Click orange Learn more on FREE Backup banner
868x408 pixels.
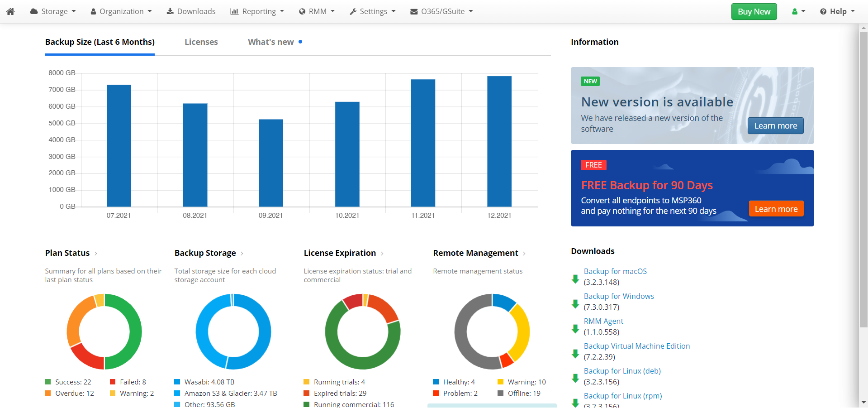[x=776, y=209]
